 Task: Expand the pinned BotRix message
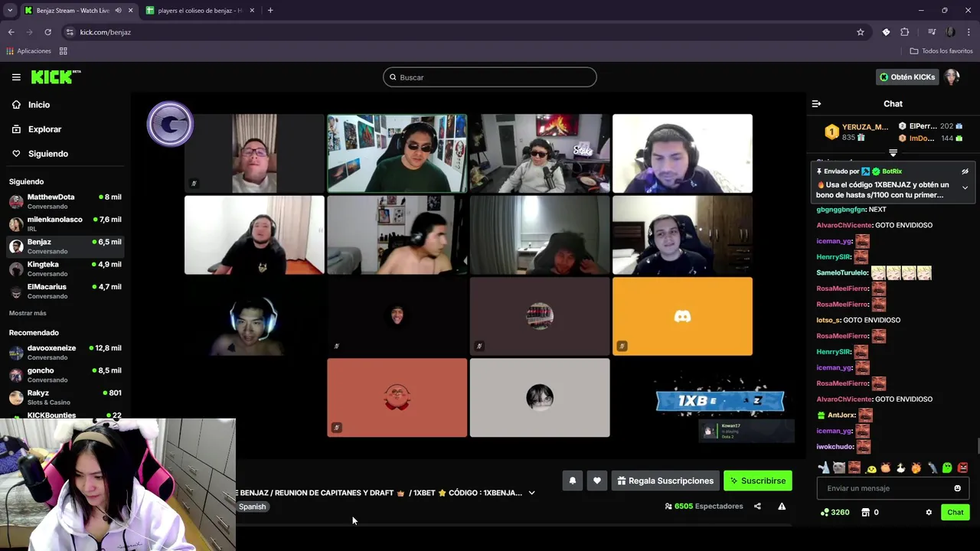click(x=965, y=187)
